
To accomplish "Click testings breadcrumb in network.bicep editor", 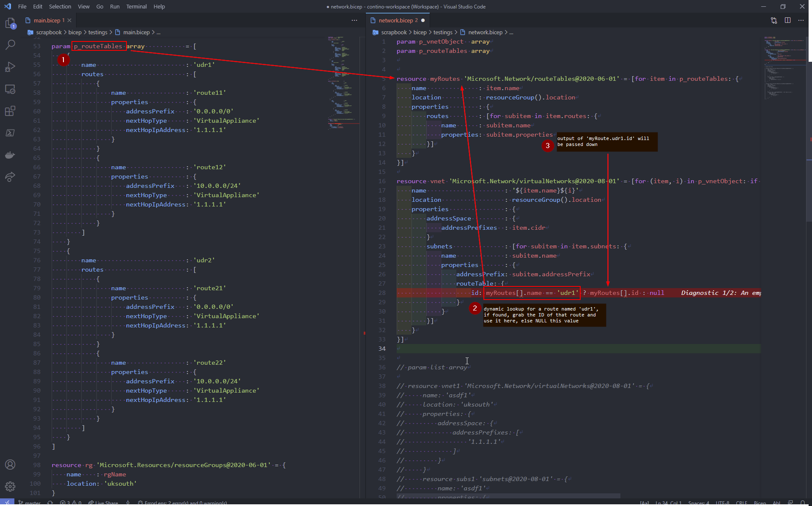I will (443, 32).
